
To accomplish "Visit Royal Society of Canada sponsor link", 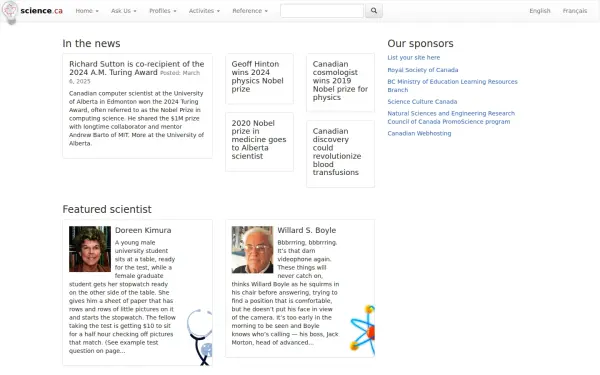I will pyautogui.click(x=422, y=70).
